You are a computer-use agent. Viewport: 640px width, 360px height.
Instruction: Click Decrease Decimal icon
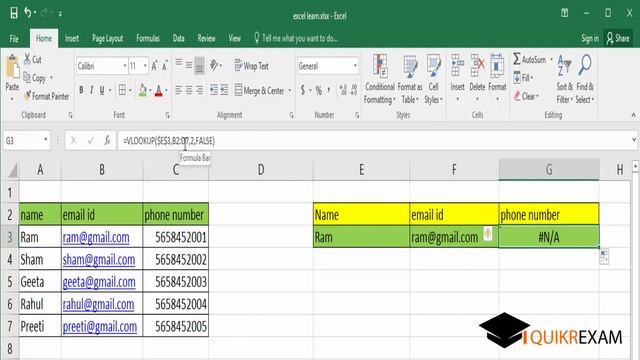click(354, 90)
